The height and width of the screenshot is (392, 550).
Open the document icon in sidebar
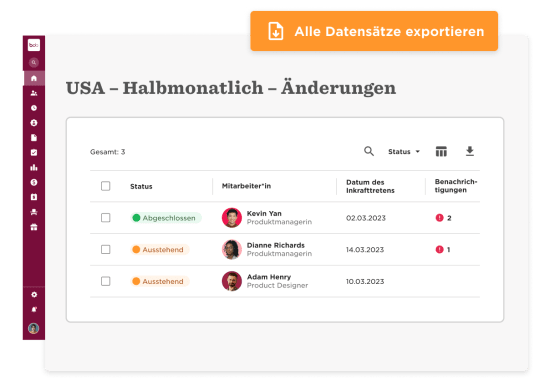(34, 137)
